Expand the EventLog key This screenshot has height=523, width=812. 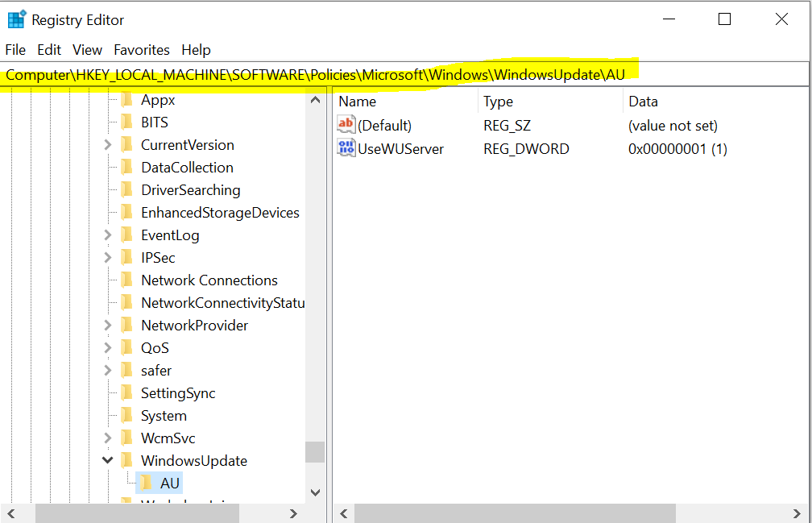click(107, 235)
